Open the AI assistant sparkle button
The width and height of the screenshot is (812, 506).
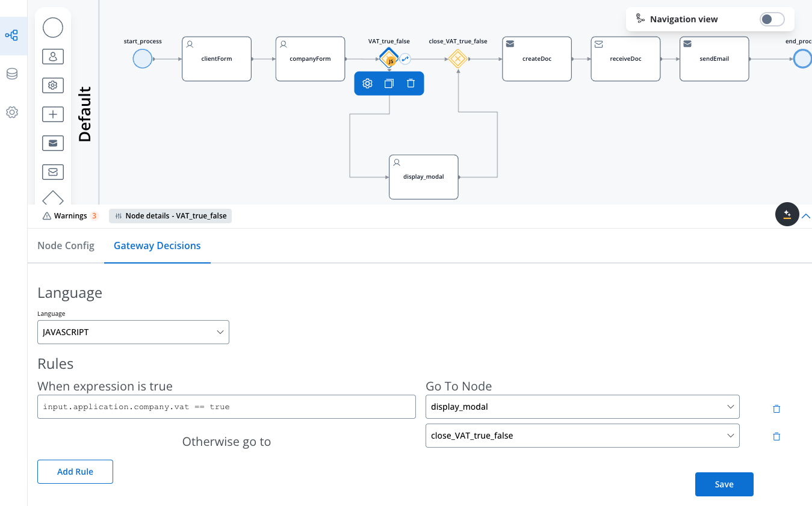tap(787, 214)
